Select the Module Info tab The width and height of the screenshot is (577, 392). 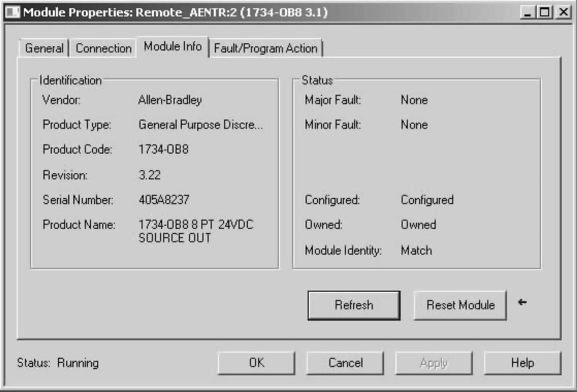point(173,47)
